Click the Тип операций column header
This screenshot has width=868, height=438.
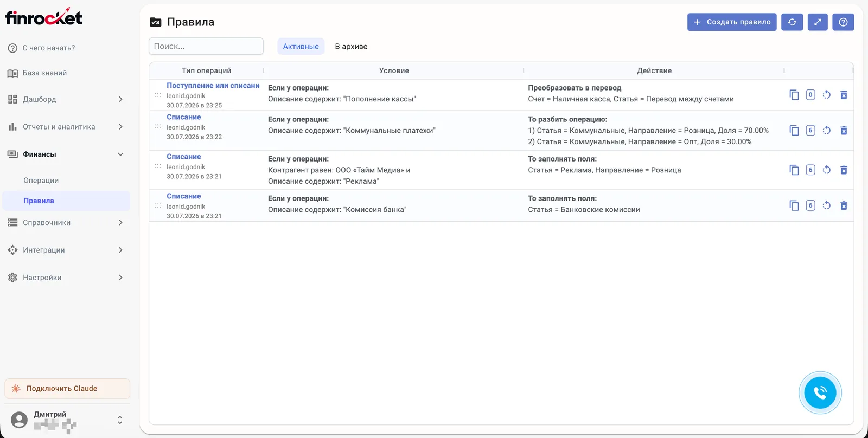point(207,70)
